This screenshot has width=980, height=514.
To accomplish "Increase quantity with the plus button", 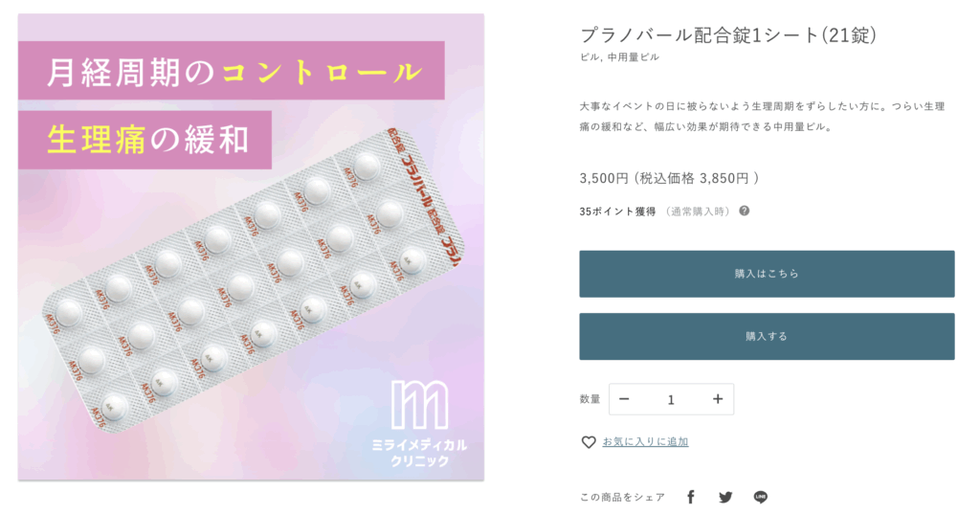I will pos(718,399).
